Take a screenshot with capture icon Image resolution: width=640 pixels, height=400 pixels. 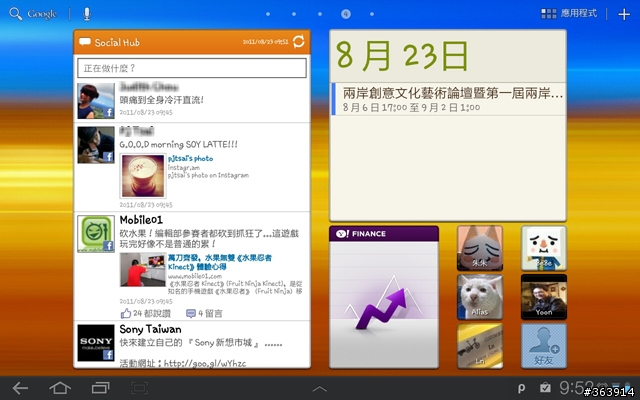pos(139,388)
